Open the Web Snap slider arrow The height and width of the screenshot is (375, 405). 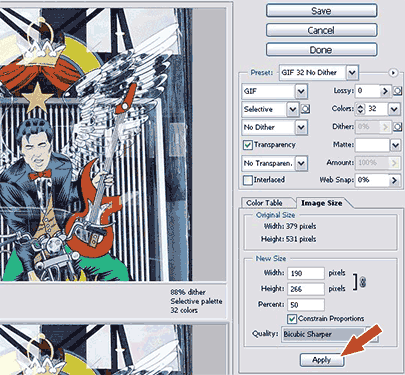click(394, 180)
